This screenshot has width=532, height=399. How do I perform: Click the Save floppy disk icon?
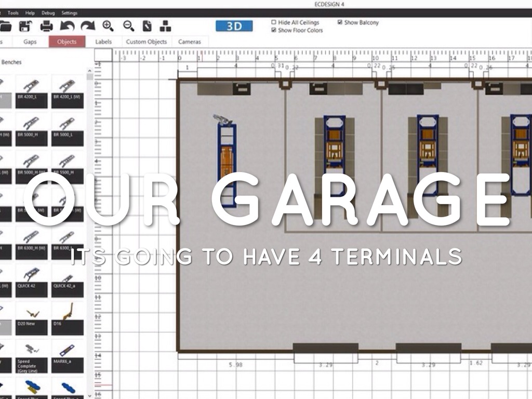point(26,25)
